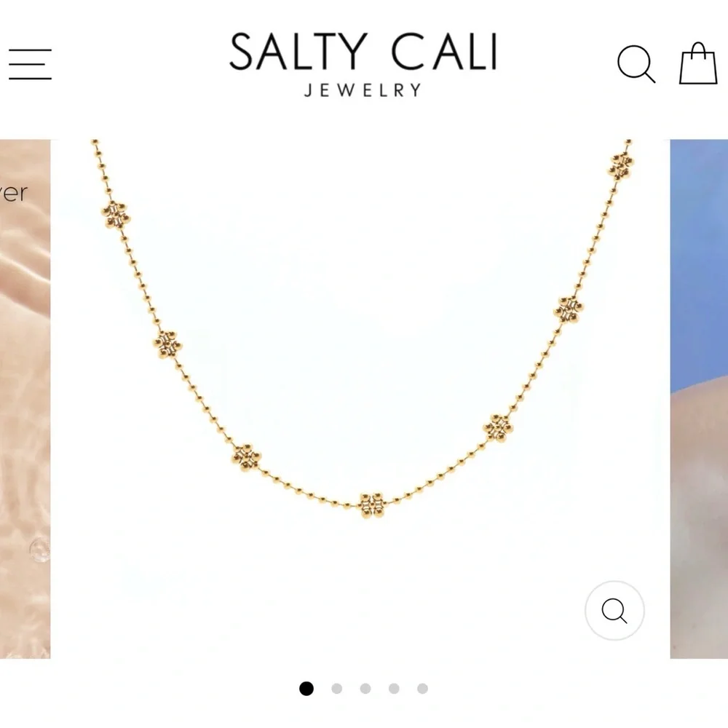The width and height of the screenshot is (728, 728).
Task: Click the partial "ver" text on the beige image
Action: (14, 193)
